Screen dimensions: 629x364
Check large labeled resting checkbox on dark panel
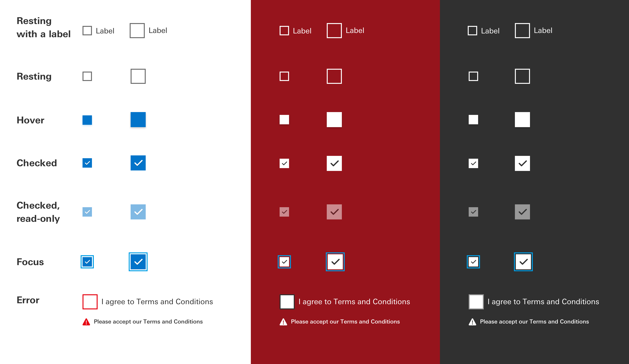[x=522, y=31]
